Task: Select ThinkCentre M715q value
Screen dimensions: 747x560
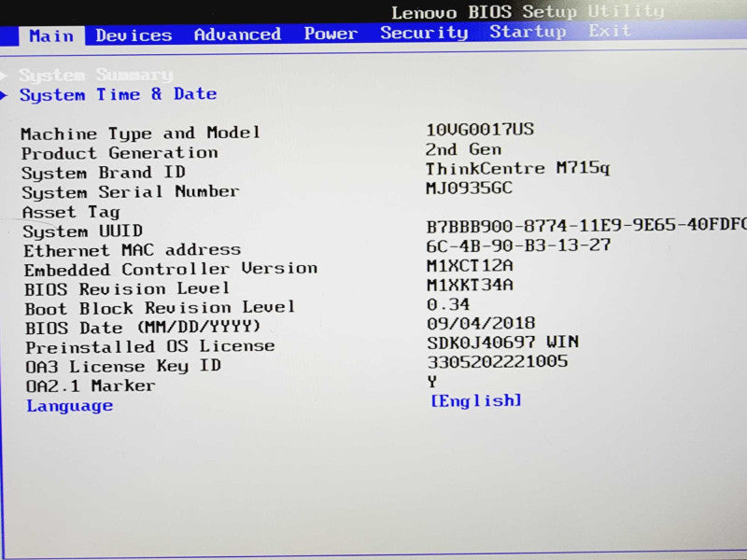Action: [x=517, y=169]
